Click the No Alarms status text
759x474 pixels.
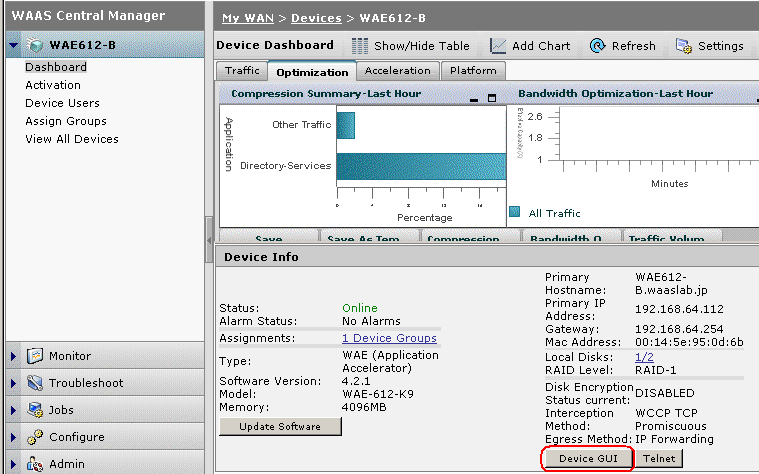pyautogui.click(x=371, y=321)
